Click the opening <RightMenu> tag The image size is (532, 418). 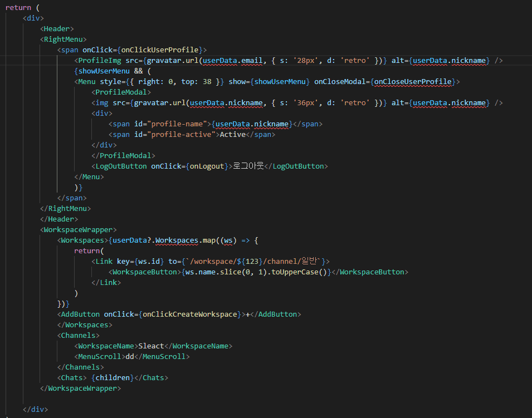[64, 40]
